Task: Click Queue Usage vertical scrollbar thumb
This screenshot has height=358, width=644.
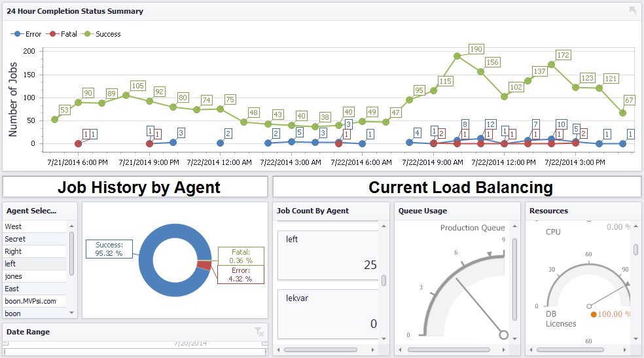Action: [x=514, y=279]
